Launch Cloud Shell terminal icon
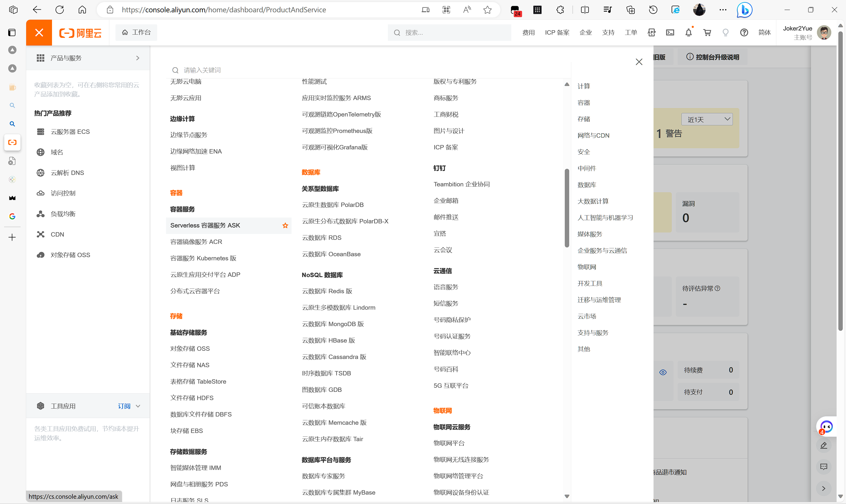 tap(670, 33)
